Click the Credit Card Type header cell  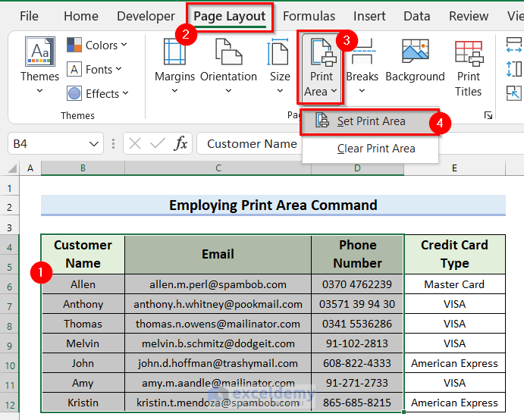tap(454, 254)
